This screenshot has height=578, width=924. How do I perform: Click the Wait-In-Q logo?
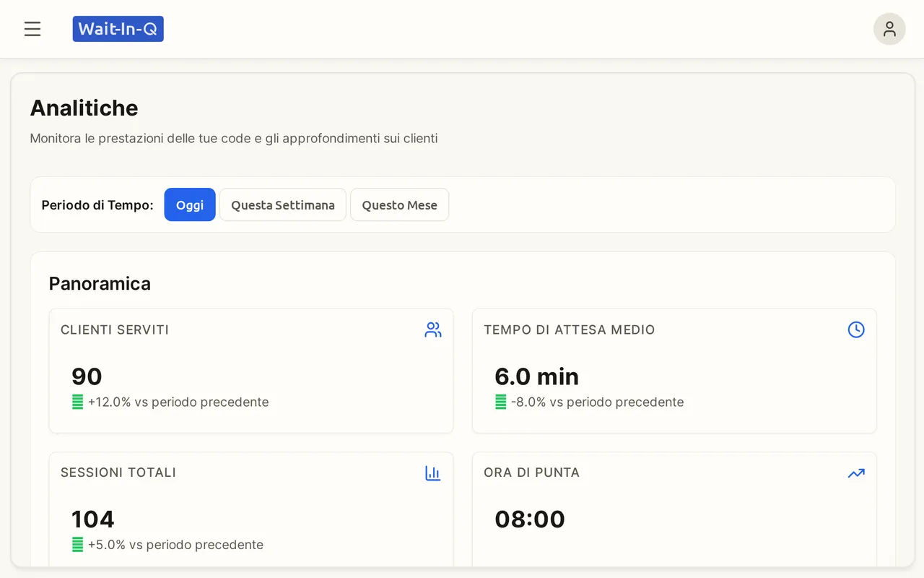118,29
